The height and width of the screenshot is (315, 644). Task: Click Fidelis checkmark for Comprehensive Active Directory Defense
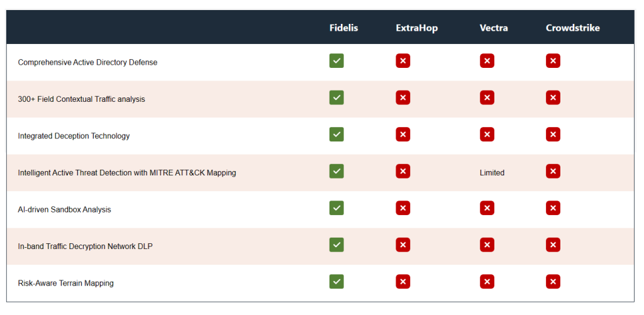tap(336, 61)
